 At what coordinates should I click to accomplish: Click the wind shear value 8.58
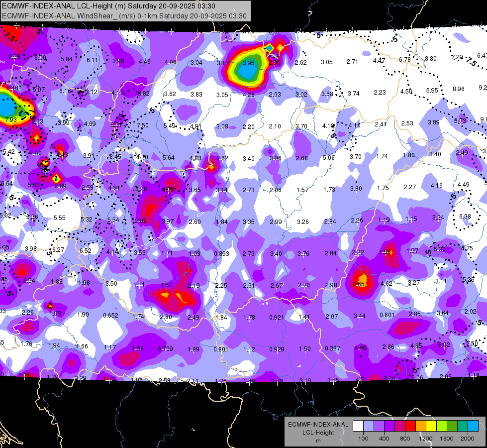pos(14,57)
